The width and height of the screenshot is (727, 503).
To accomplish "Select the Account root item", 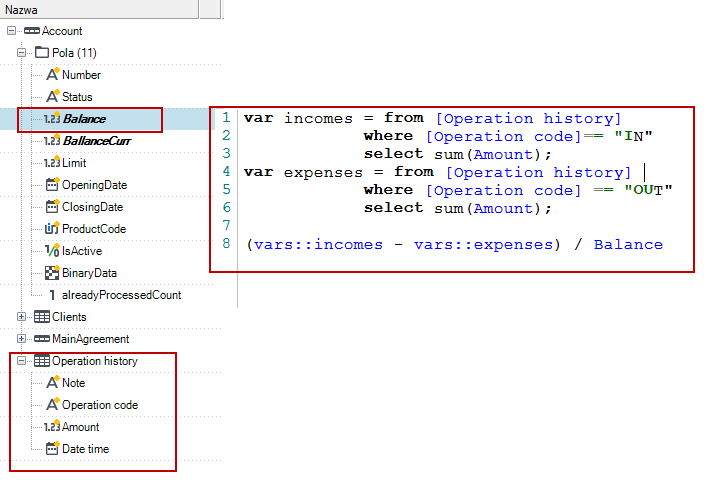I will point(62,31).
